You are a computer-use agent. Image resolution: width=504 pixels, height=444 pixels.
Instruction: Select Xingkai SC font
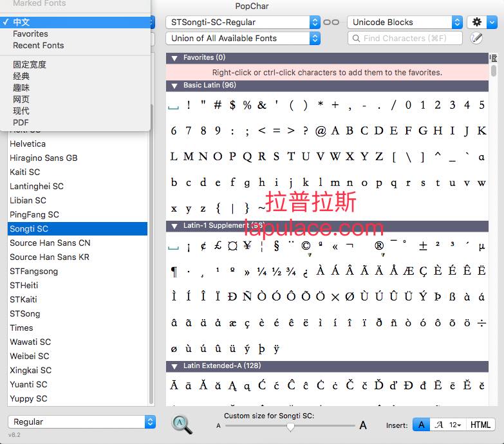(x=77, y=370)
